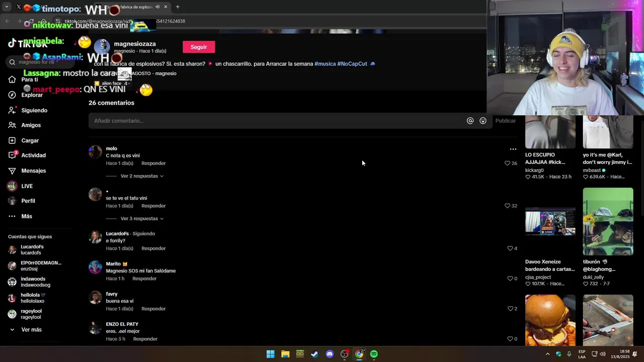Like LucardoFs's comment 'e forrily?'

[x=510, y=248]
